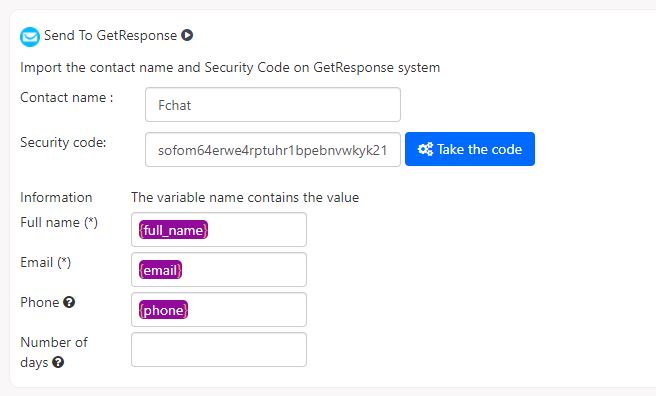Image resolution: width=656 pixels, height=396 pixels.
Task: Select the purple {full_name} variable tag
Action: (x=173, y=230)
